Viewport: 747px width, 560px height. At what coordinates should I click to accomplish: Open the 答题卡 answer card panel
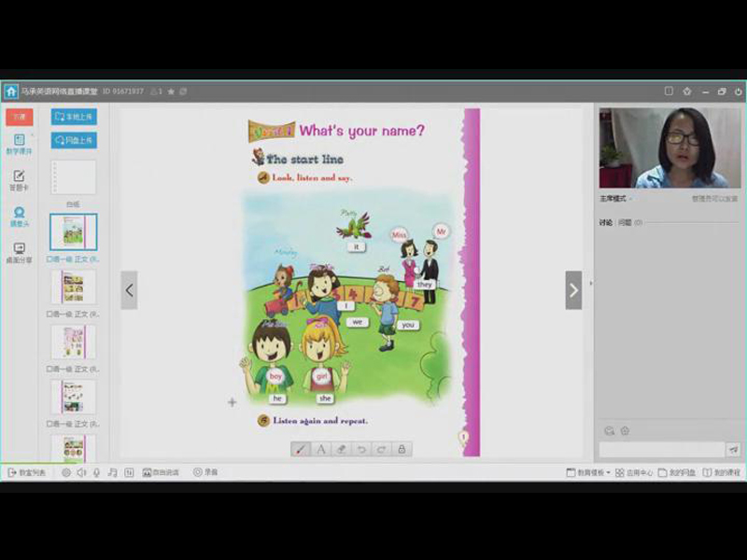click(19, 180)
